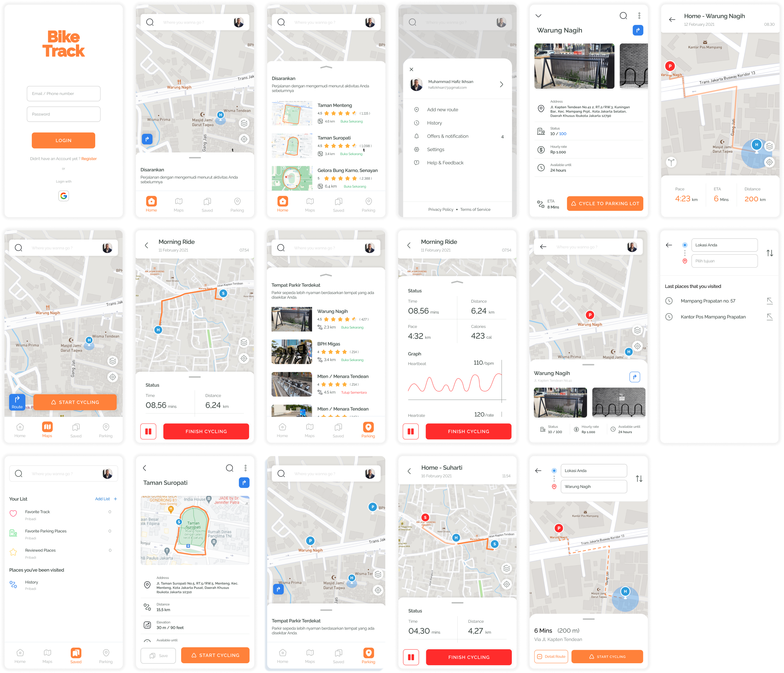Viewport: 784px width, 673px height.
Task: Tap the Reviewed Places star icon
Action: tap(13, 552)
